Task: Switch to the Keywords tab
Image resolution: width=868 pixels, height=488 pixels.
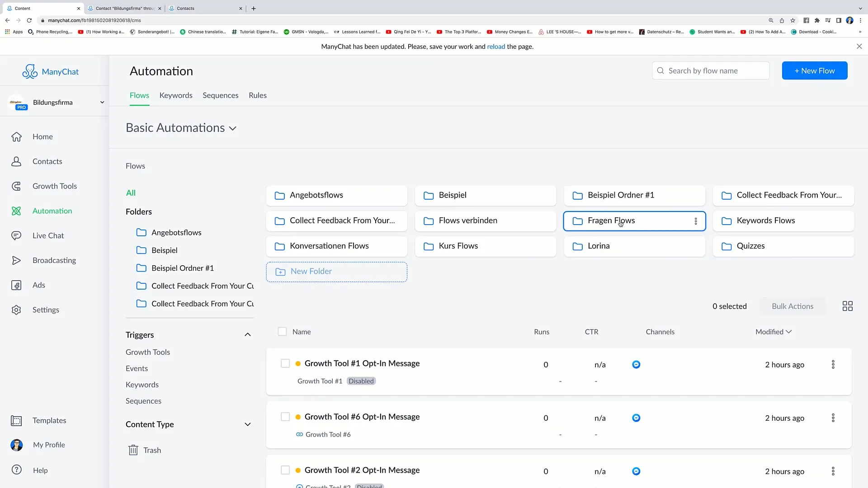Action: pyautogui.click(x=176, y=95)
